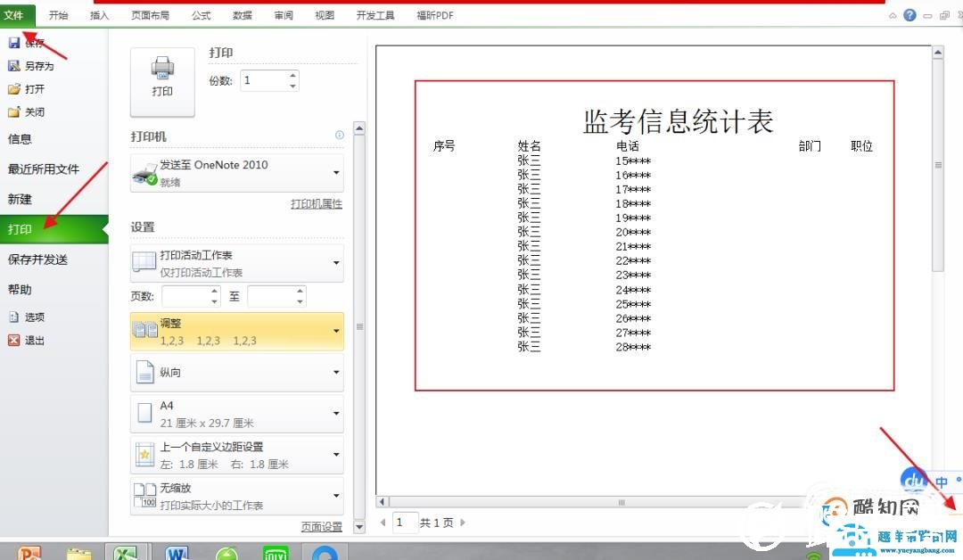This screenshot has width=963, height=560.
Task: Switch to the Data (数据) tab
Action: [x=242, y=15]
